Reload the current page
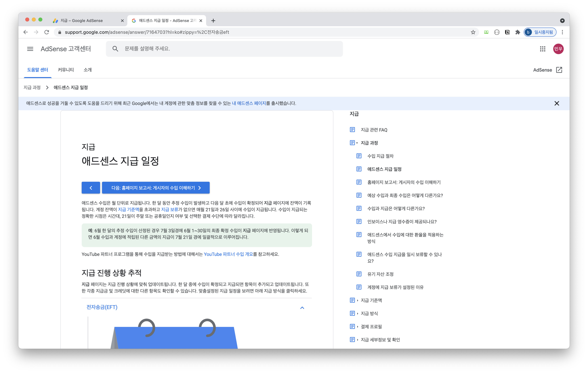The image size is (588, 373). pyautogui.click(x=47, y=32)
